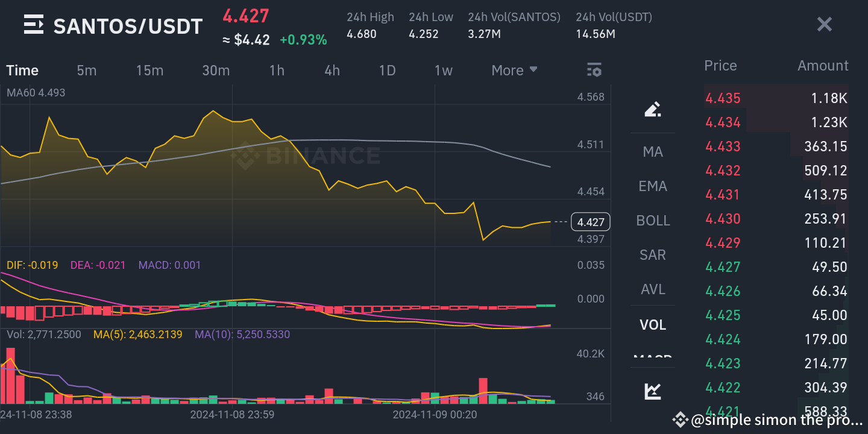868x434 pixels.
Task: Toggle the VOL sub-indicator
Action: 653,325
